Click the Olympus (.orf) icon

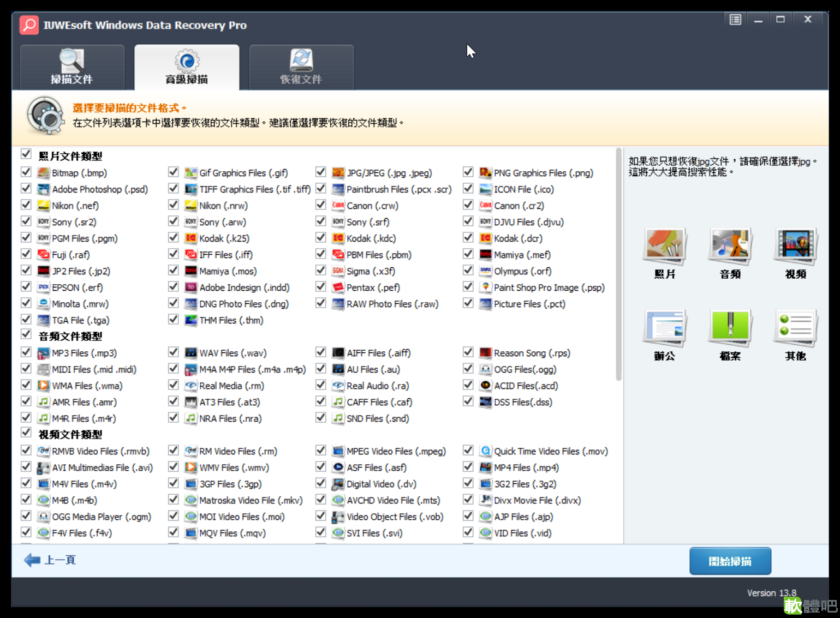pyautogui.click(x=486, y=271)
